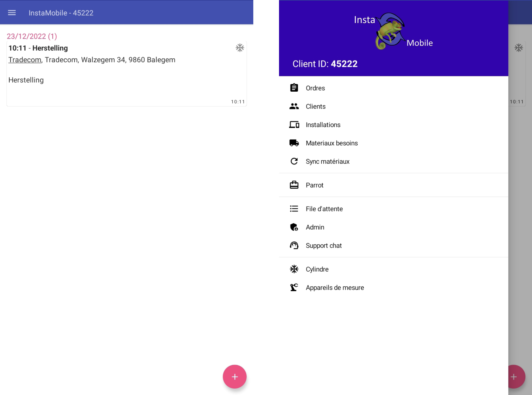Screen dimensions: 532x395
Task: Open the hamburger menu in InstaMobile header
Action: (x=12, y=13)
